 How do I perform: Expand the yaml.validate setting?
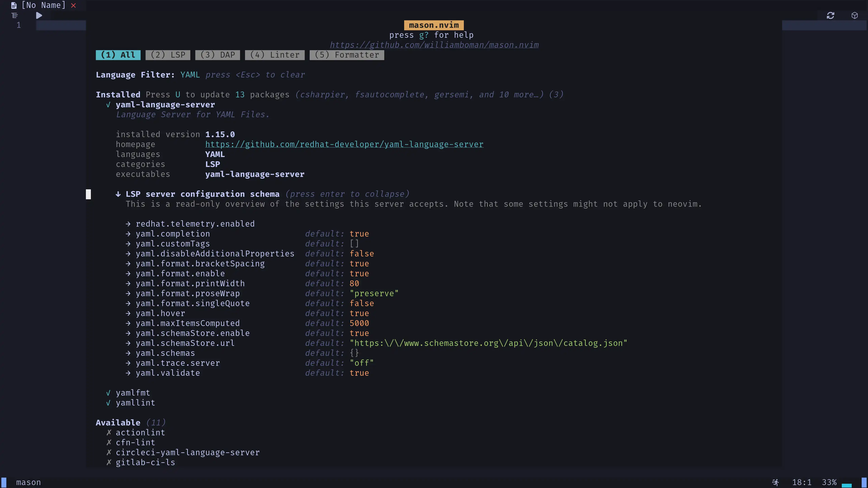[168, 373]
